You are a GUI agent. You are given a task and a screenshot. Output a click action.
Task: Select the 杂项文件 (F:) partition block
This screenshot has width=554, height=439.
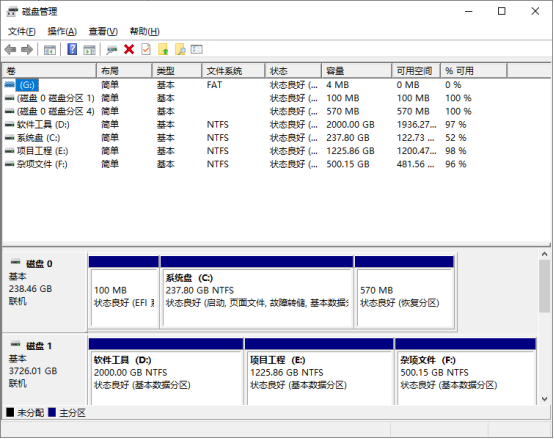point(466,372)
